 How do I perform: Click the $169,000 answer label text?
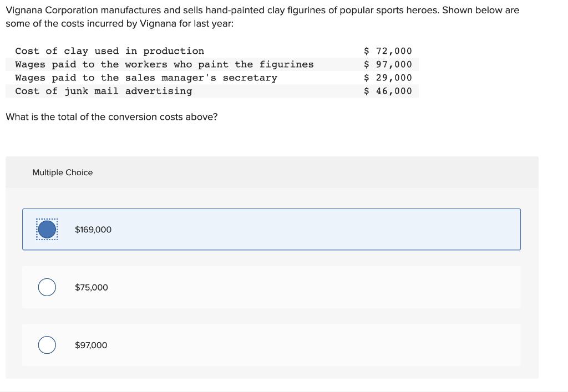click(x=93, y=230)
